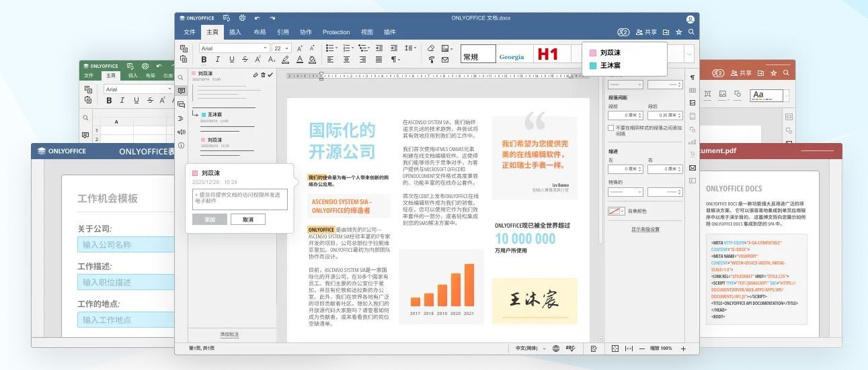
Task: Copy style with the paint roller icon
Action: tap(431, 60)
